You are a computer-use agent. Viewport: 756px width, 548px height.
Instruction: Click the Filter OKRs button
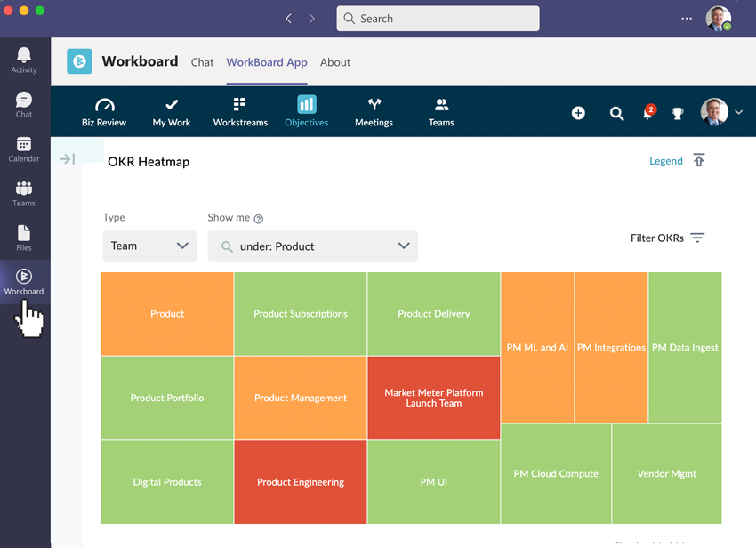(x=667, y=238)
